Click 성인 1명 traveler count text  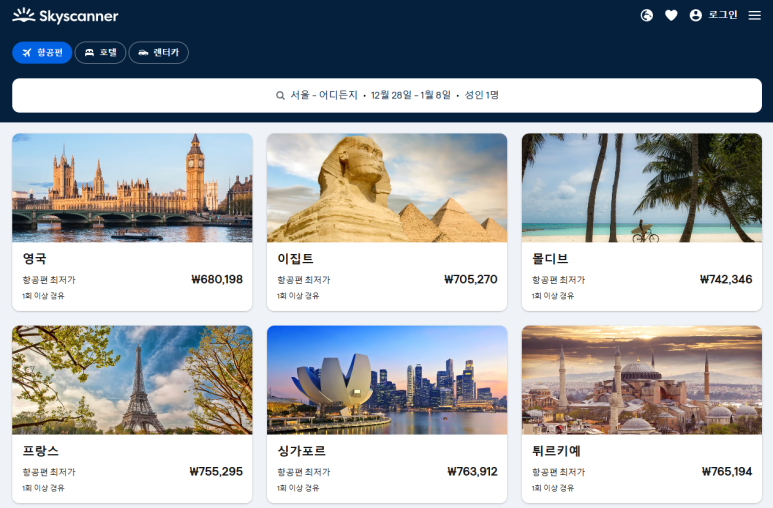tap(482, 95)
